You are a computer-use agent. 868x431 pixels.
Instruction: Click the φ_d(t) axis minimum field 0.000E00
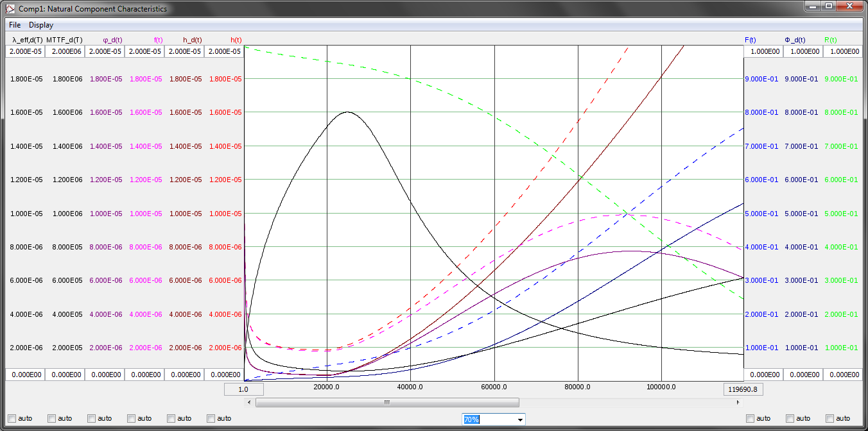pos(105,375)
